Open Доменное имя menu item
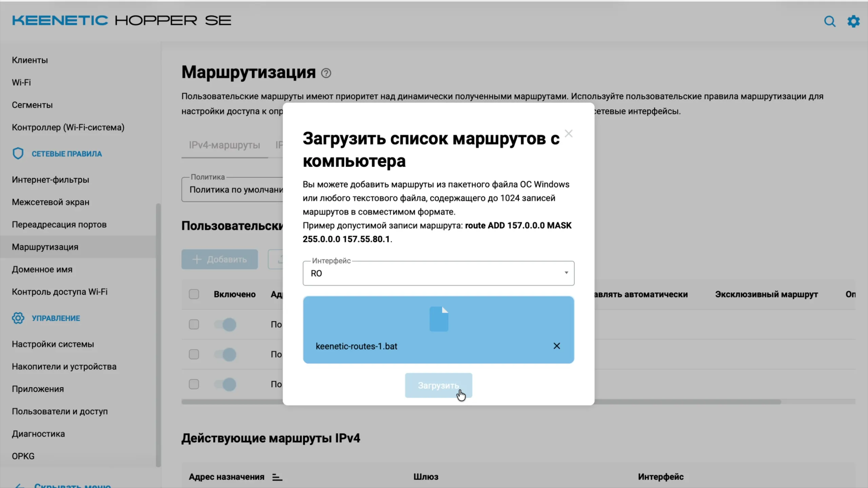 coord(42,269)
